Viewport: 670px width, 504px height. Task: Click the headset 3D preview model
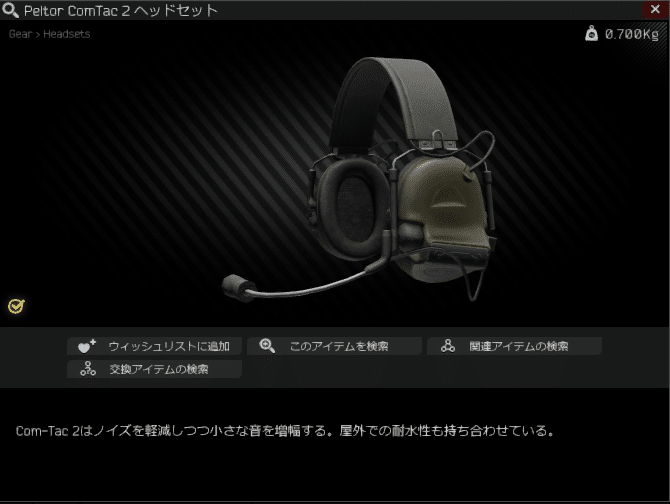point(359,179)
